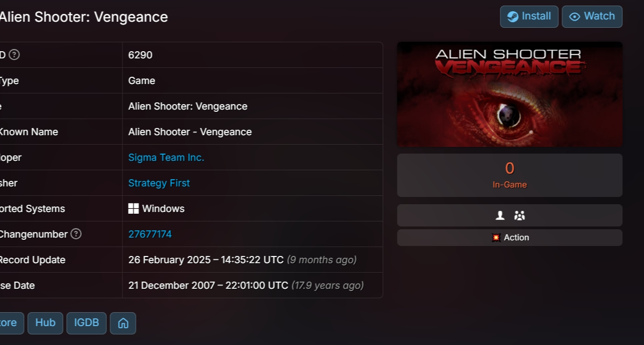Click the 0 In-Game player count box
Viewport: 644px width, 345px height.
coord(510,175)
